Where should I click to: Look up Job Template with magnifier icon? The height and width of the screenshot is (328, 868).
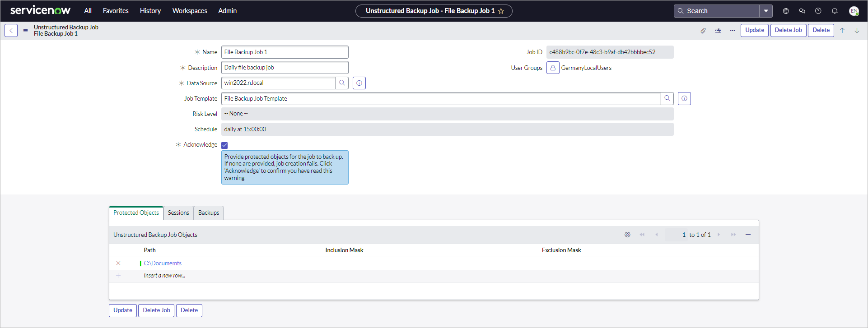click(x=667, y=98)
